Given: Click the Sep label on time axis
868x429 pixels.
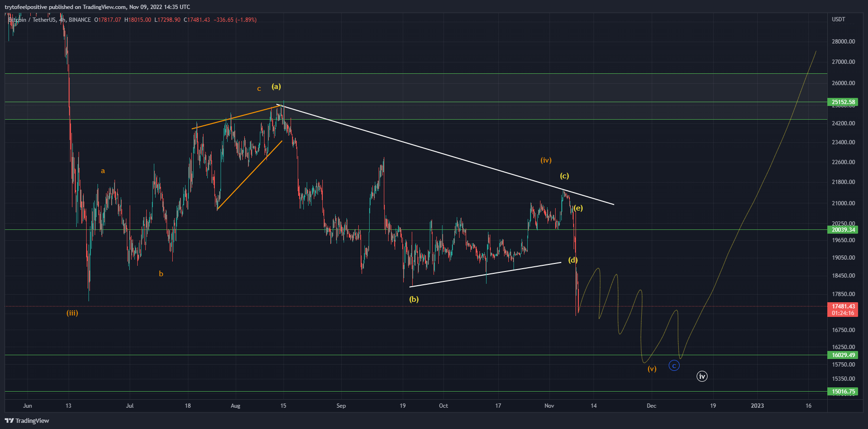Looking at the screenshot, I should click(x=341, y=406).
